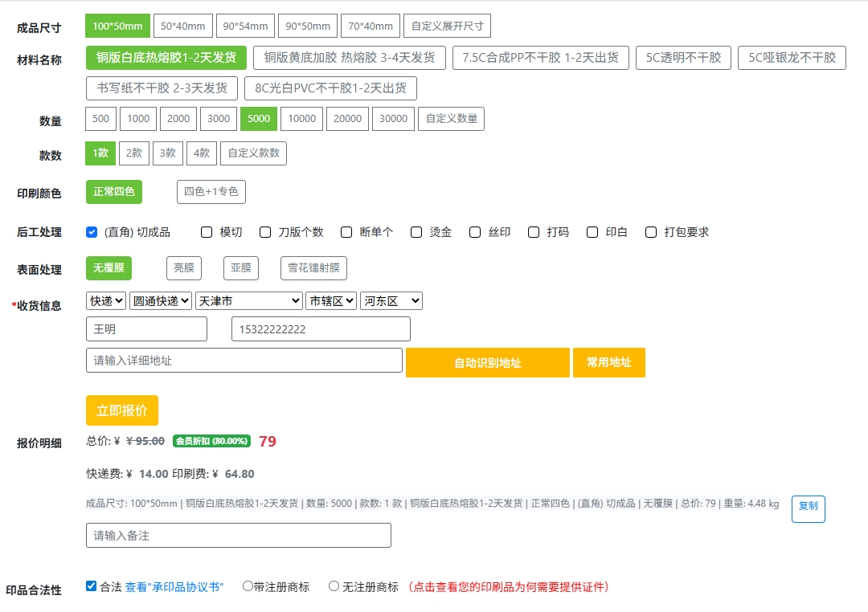868x612 pixels.
Task: Choose 5C透明不干胶 material
Action: pyautogui.click(x=683, y=58)
